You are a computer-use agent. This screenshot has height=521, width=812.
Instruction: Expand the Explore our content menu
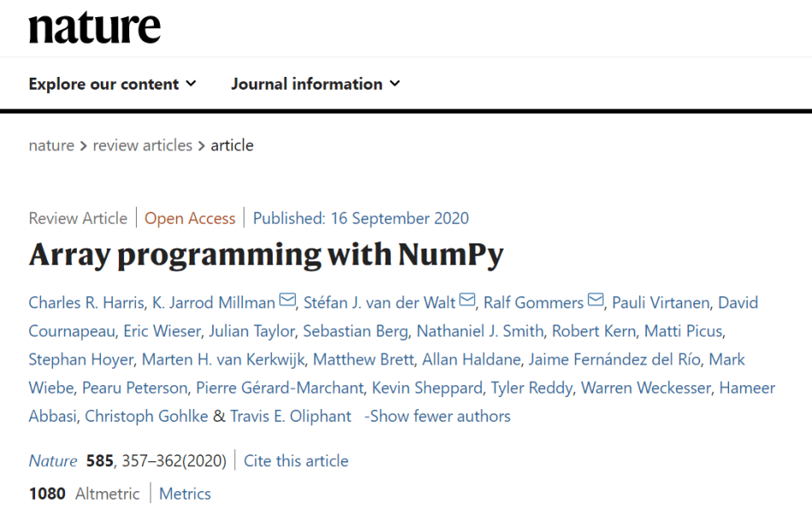[x=112, y=84]
